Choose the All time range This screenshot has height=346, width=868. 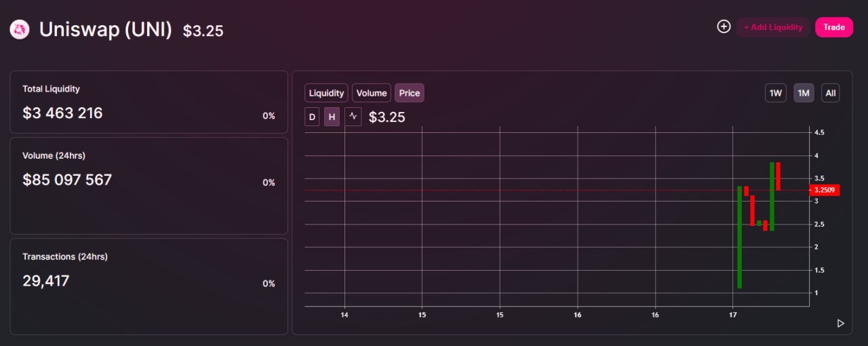click(x=831, y=93)
